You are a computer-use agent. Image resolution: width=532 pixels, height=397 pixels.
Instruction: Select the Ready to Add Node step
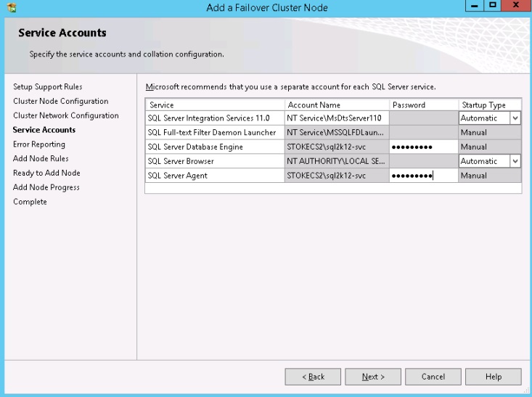coord(46,173)
